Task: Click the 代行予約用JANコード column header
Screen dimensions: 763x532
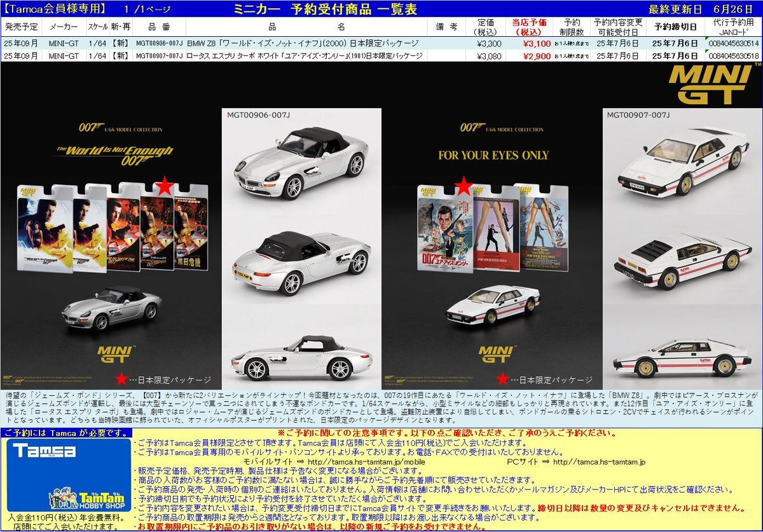Action: [733, 27]
